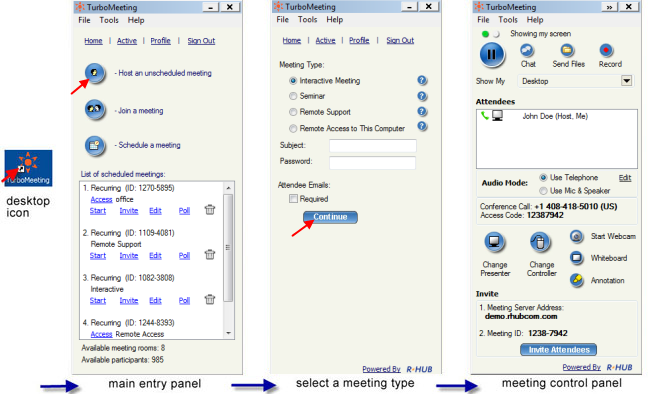Image resolution: width=650 pixels, height=394 pixels.
Task: Choose Use Mic & Speaker audio mode
Action: (543, 191)
